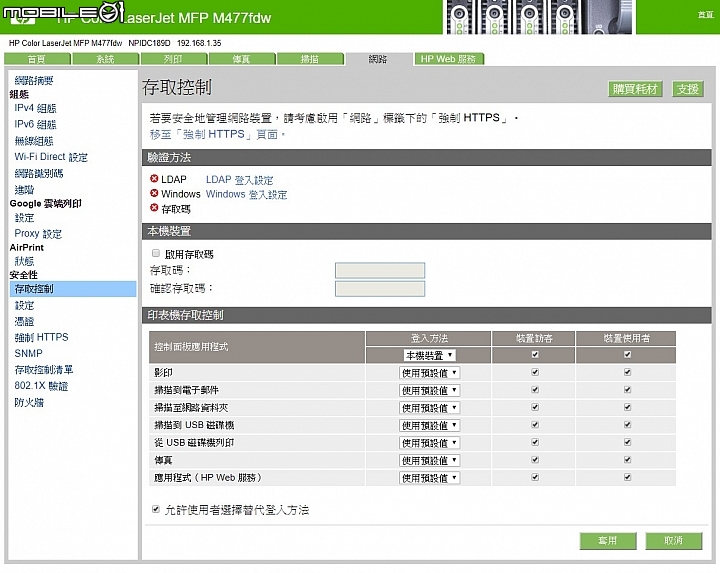This screenshot has height=573, width=720.
Task: Switch to the 傳真 tab
Action: [x=242, y=59]
